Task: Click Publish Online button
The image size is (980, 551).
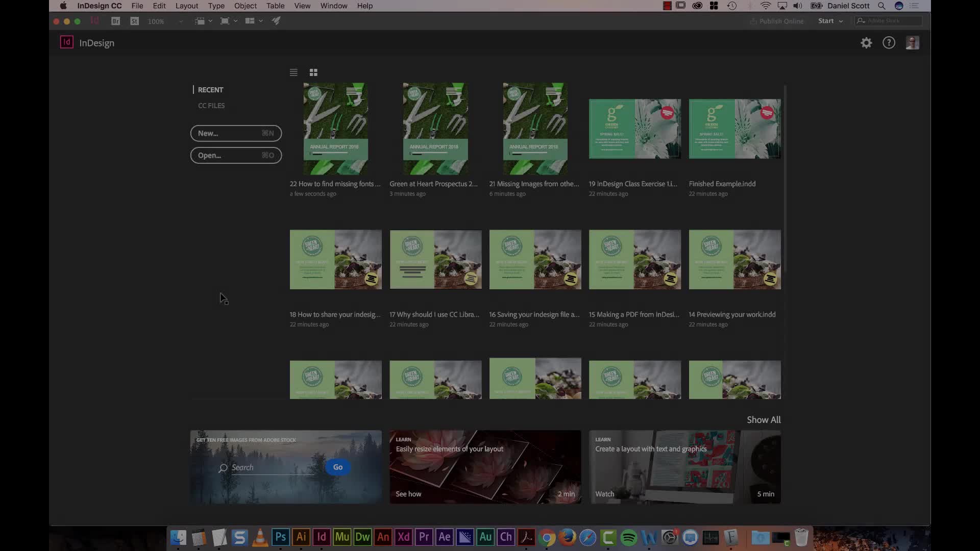Action: [x=777, y=21]
